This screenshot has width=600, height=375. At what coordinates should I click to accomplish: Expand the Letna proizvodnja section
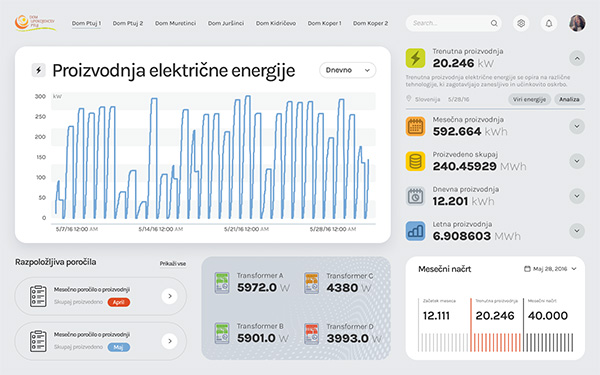click(577, 231)
